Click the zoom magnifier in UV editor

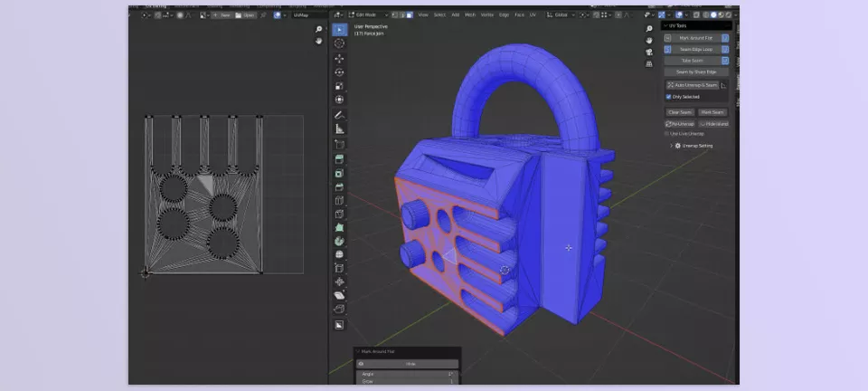[319, 29]
